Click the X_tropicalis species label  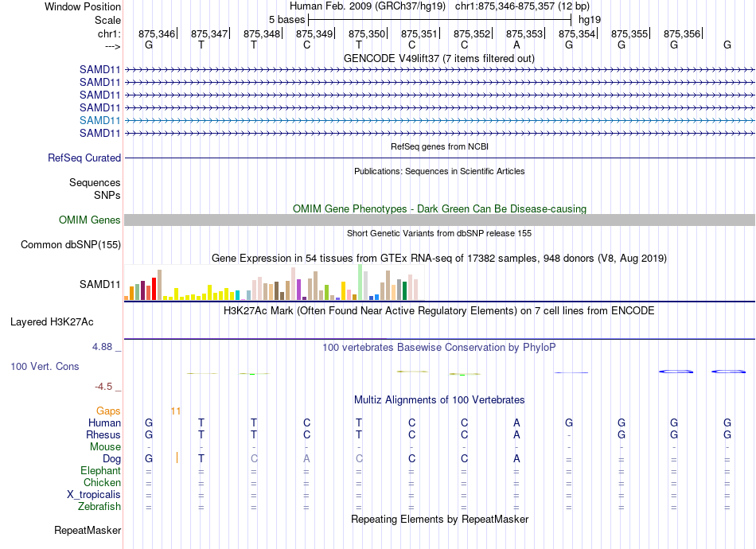(x=94, y=495)
